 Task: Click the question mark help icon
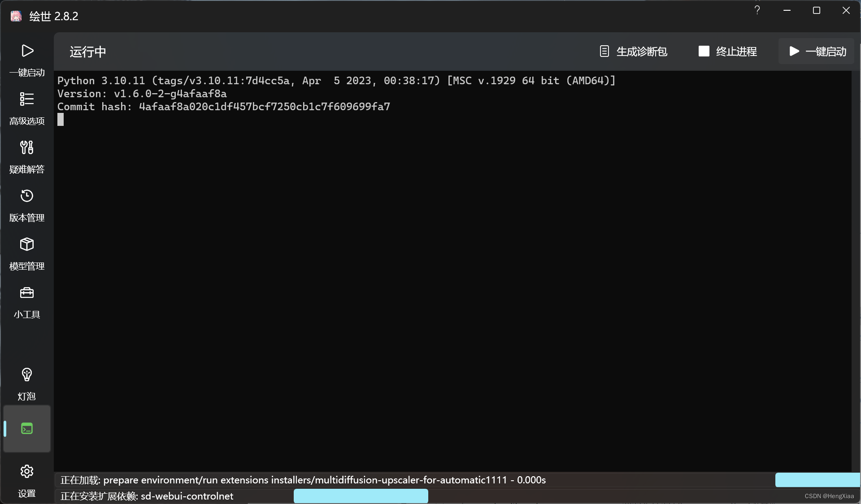coord(757,10)
